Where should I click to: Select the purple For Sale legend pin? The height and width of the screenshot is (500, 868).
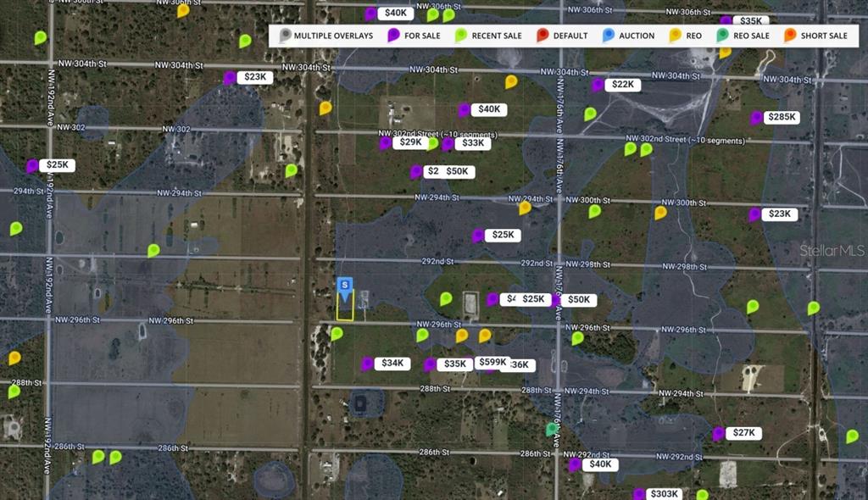pyautogui.click(x=393, y=36)
